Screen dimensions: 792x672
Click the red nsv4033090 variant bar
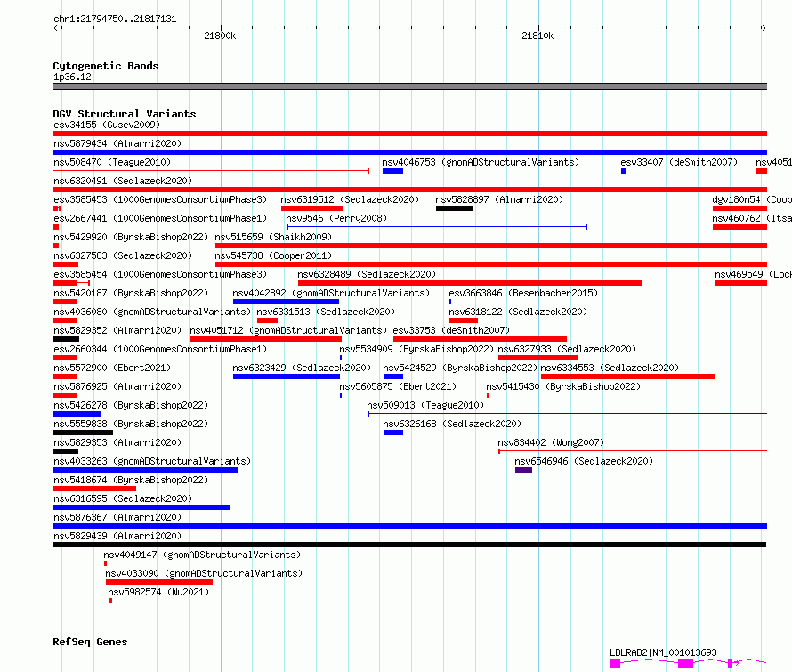tap(159, 582)
